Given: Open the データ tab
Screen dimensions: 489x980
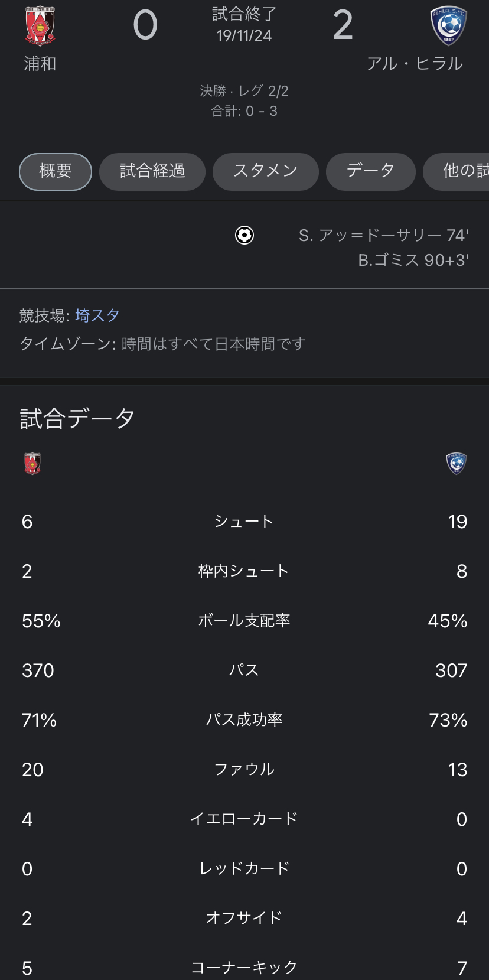Looking at the screenshot, I should (370, 171).
